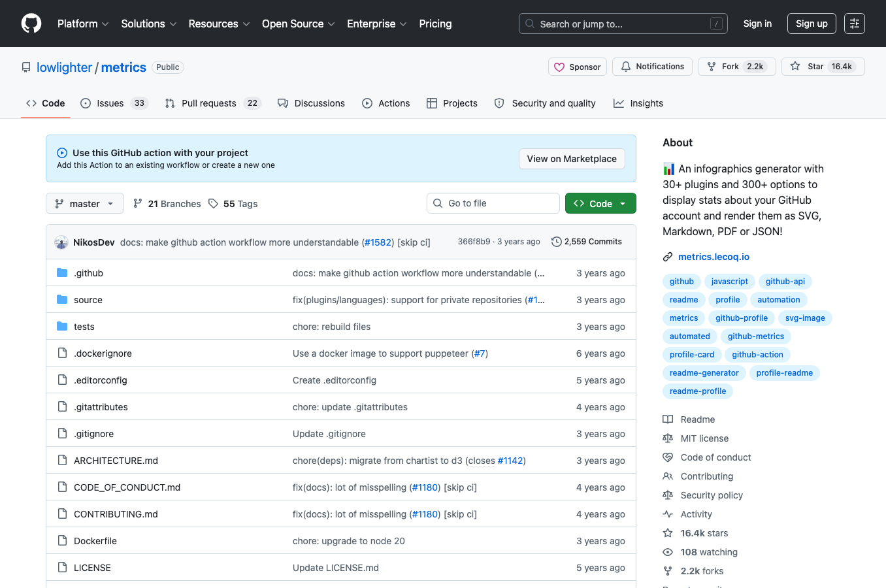The width and height of the screenshot is (886, 588).
Task: Open the Dockerfile file
Action: tap(95, 541)
